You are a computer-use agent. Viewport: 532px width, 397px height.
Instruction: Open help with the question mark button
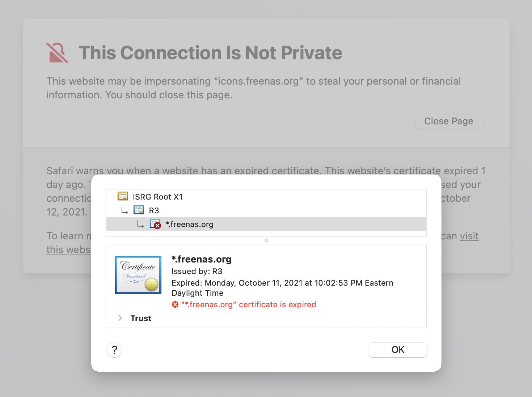point(114,350)
